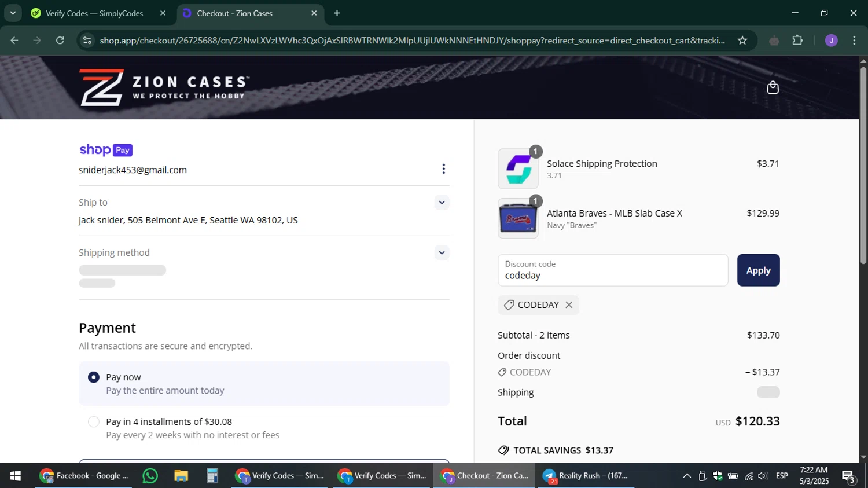
Task: Click the page vertical scrollbar
Action: [863, 165]
